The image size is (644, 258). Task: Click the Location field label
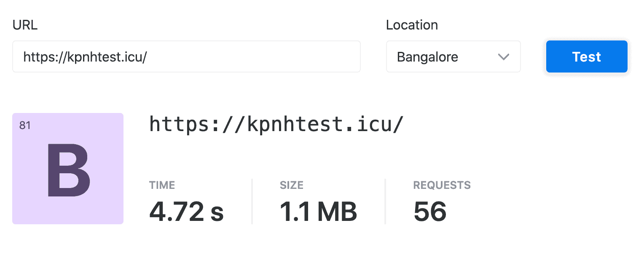point(412,25)
